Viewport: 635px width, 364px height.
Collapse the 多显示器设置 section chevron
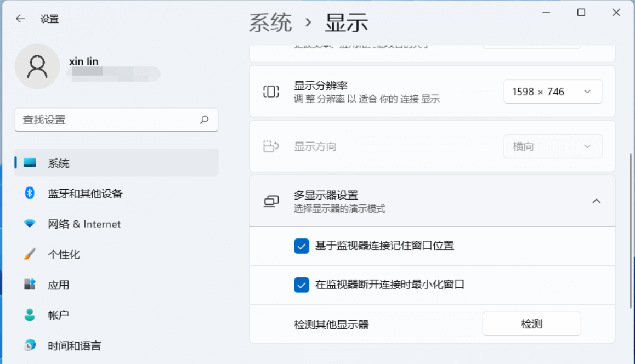(597, 201)
